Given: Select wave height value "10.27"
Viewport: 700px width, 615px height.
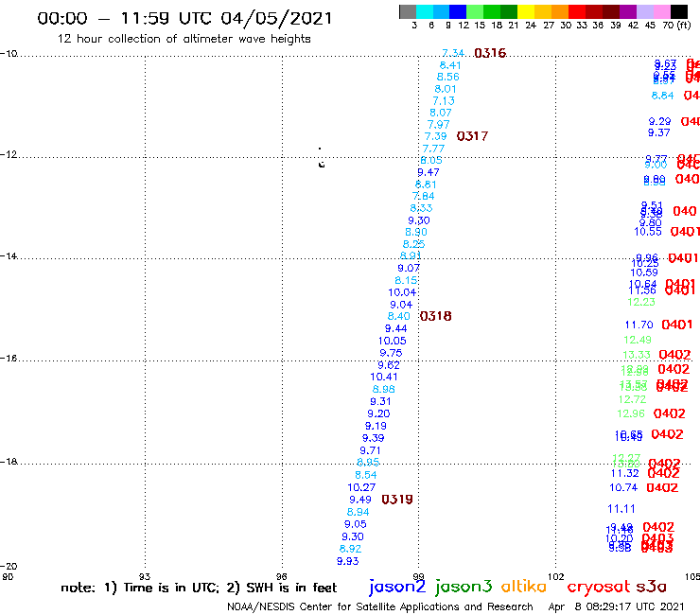Looking at the screenshot, I should 361,487.
